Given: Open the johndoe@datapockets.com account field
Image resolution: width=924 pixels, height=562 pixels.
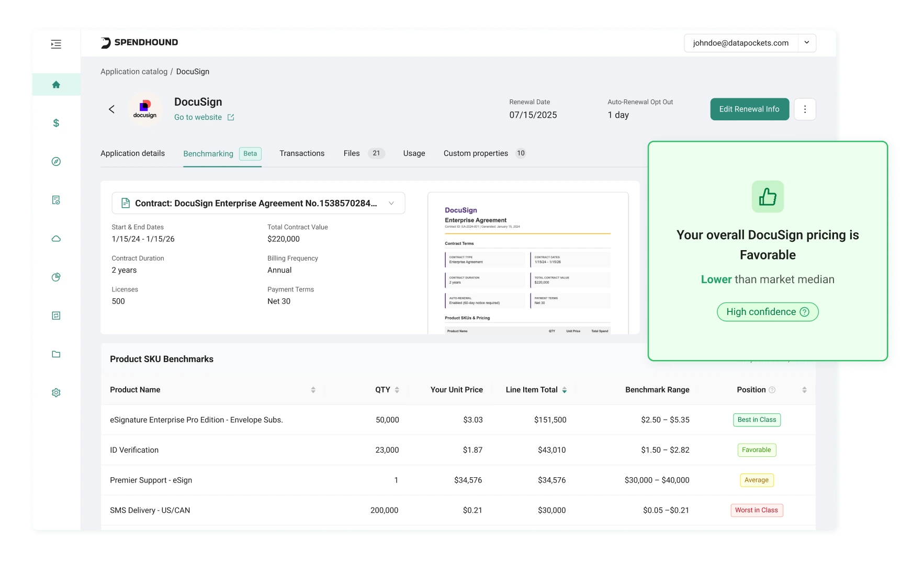Looking at the screenshot, I should point(741,43).
